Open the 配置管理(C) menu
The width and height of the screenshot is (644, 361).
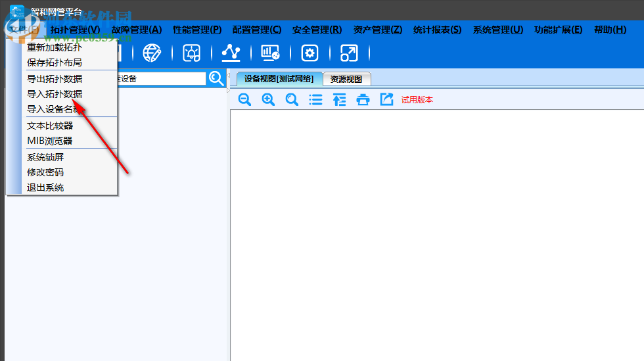(x=257, y=30)
